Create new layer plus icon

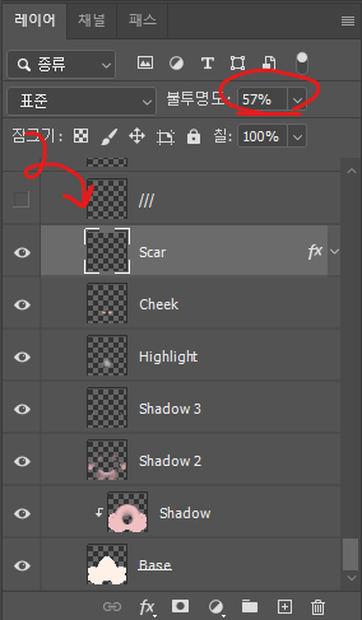[x=285, y=606]
